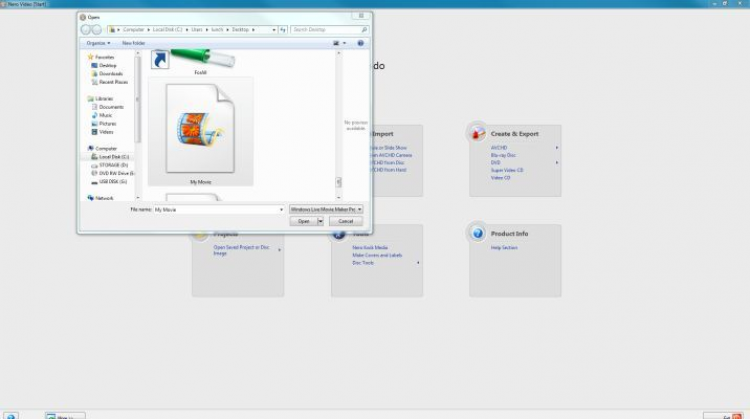This screenshot has width=750, height=419.
Task: Expand the File name history dropdown
Action: tap(281, 210)
